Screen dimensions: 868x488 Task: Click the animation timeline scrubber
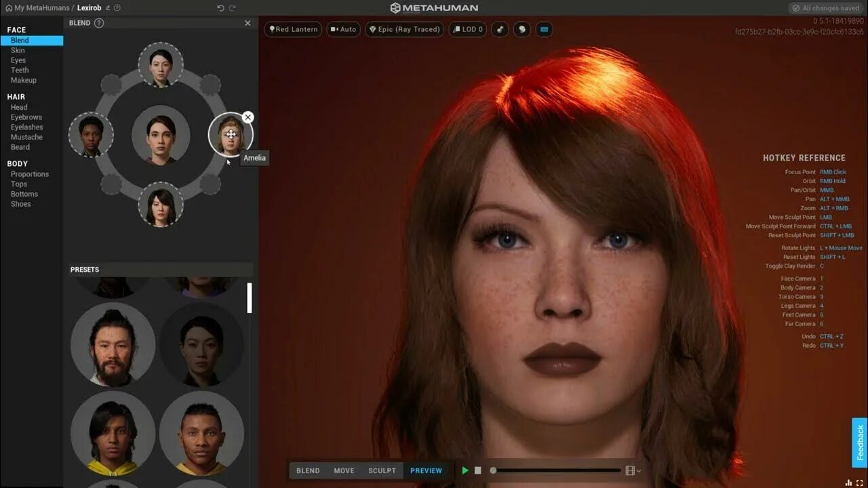493,470
